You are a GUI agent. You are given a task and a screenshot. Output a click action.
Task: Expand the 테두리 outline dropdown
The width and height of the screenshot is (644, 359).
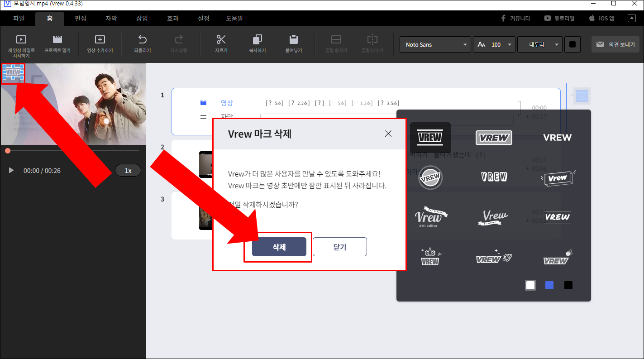(540, 44)
